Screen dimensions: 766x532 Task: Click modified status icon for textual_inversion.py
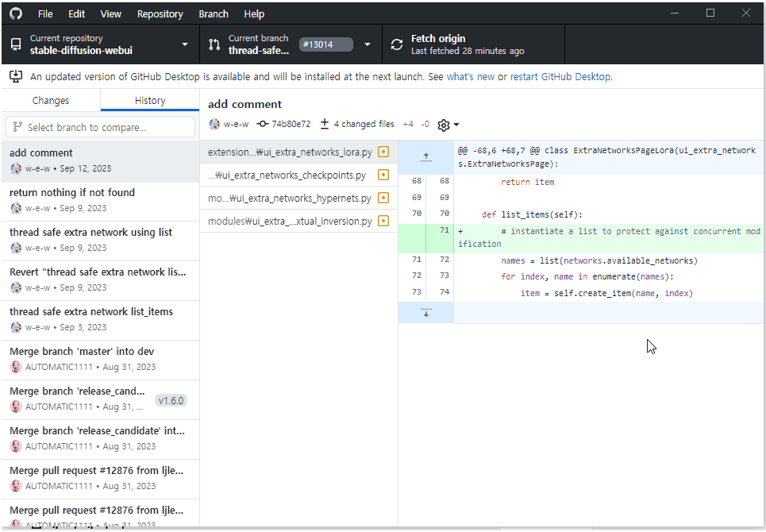tap(383, 221)
